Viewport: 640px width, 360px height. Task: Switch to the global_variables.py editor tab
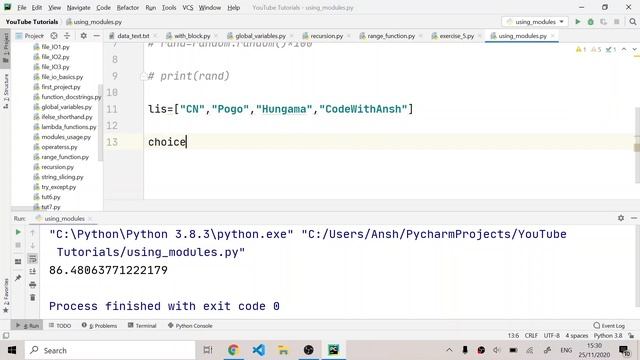click(260, 36)
